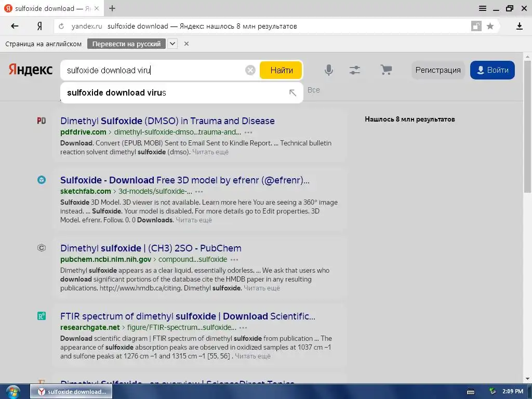Go back with the browser back arrow
Screen dimensions: 532x399
(15, 26)
